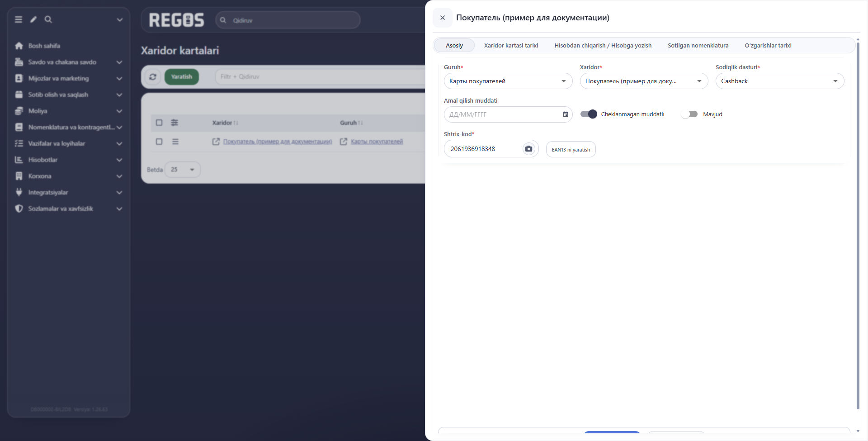The image size is (868, 441).
Task: Open the Guruh dropdown
Action: pyautogui.click(x=508, y=81)
